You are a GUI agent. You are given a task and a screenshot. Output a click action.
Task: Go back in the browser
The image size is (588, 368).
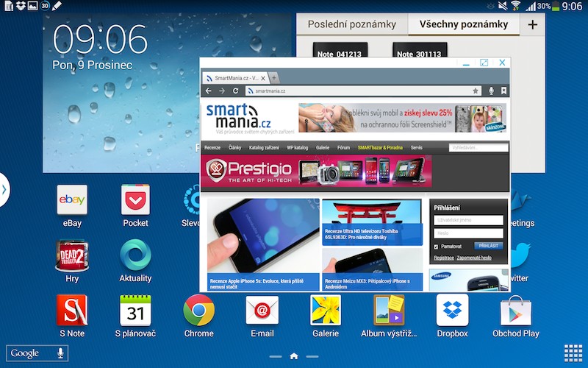pos(209,91)
